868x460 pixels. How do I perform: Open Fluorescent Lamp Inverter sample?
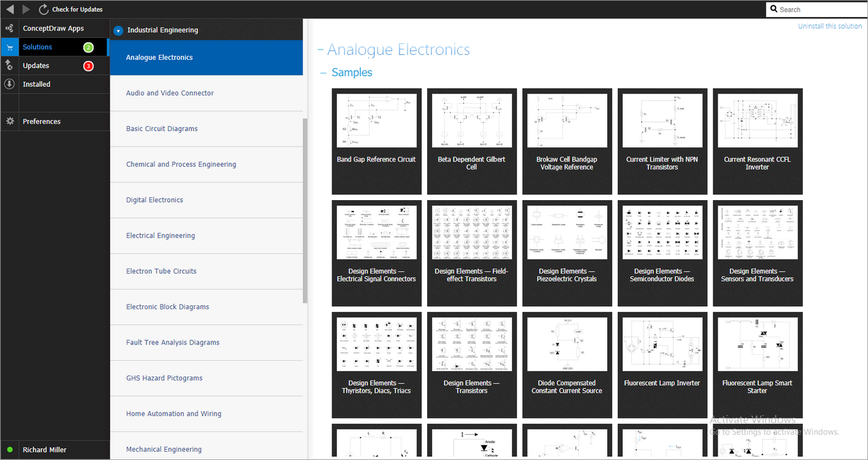pyautogui.click(x=663, y=365)
